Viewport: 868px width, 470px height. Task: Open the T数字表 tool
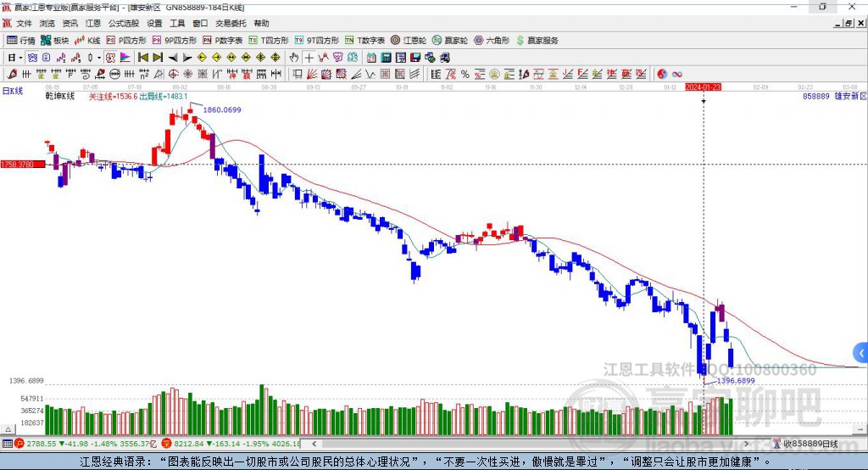[364, 41]
